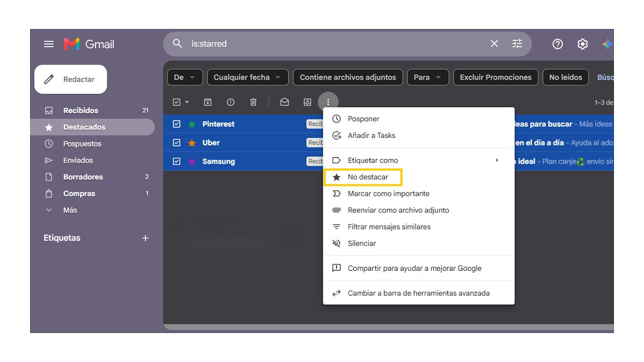Select Posponer in the menu

tap(419, 119)
